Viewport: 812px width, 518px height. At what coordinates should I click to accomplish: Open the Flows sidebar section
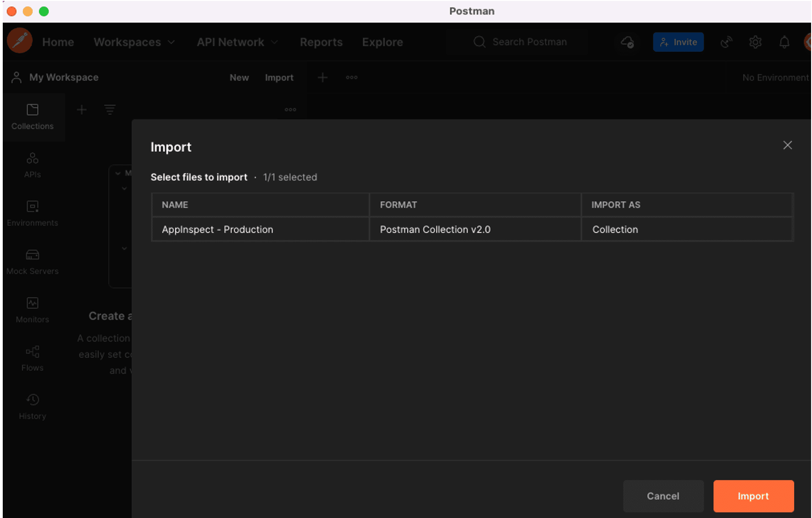(33, 359)
